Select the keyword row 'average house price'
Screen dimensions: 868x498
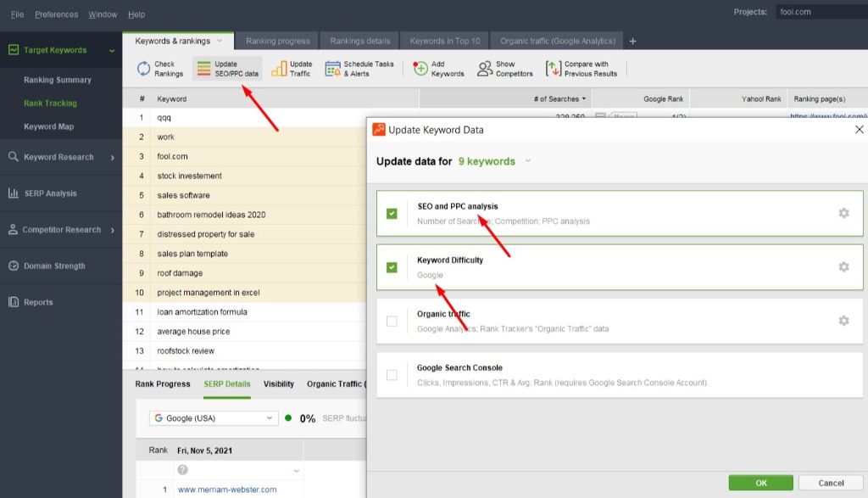[x=244, y=331]
